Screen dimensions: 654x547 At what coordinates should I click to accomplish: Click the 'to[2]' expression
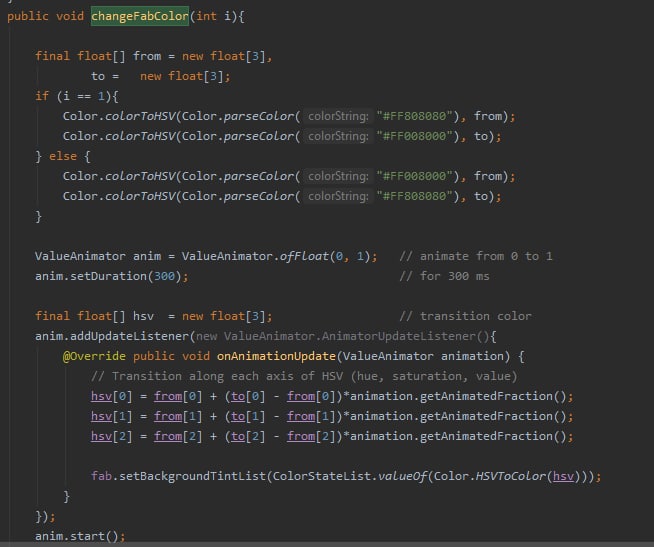248,436
